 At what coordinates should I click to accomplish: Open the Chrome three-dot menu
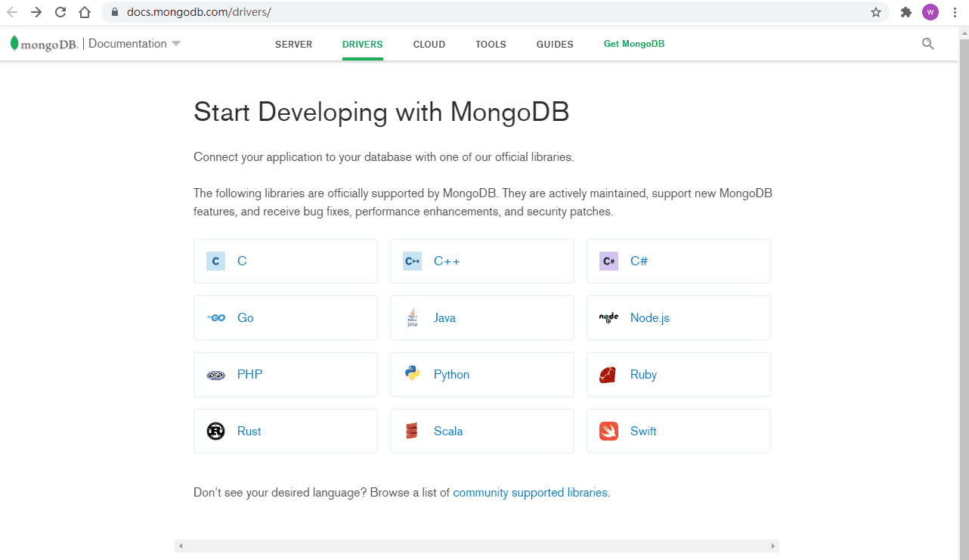[x=955, y=12]
